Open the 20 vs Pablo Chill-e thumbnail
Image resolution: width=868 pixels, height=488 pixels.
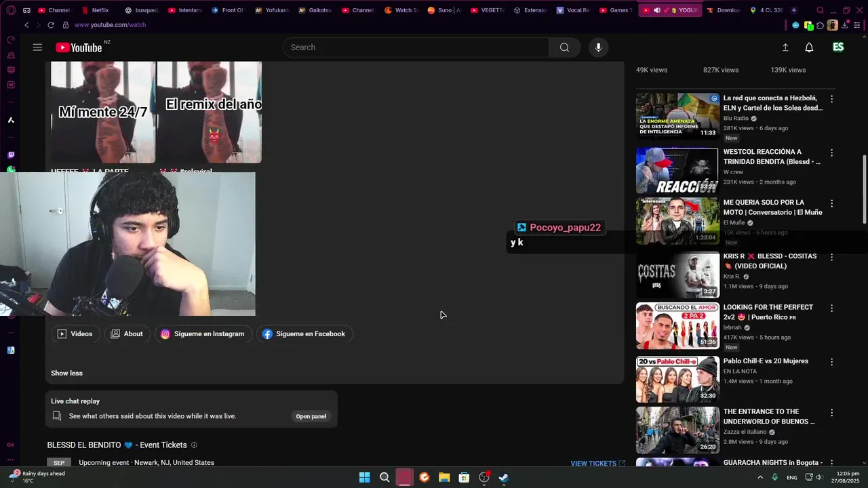(x=677, y=379)
